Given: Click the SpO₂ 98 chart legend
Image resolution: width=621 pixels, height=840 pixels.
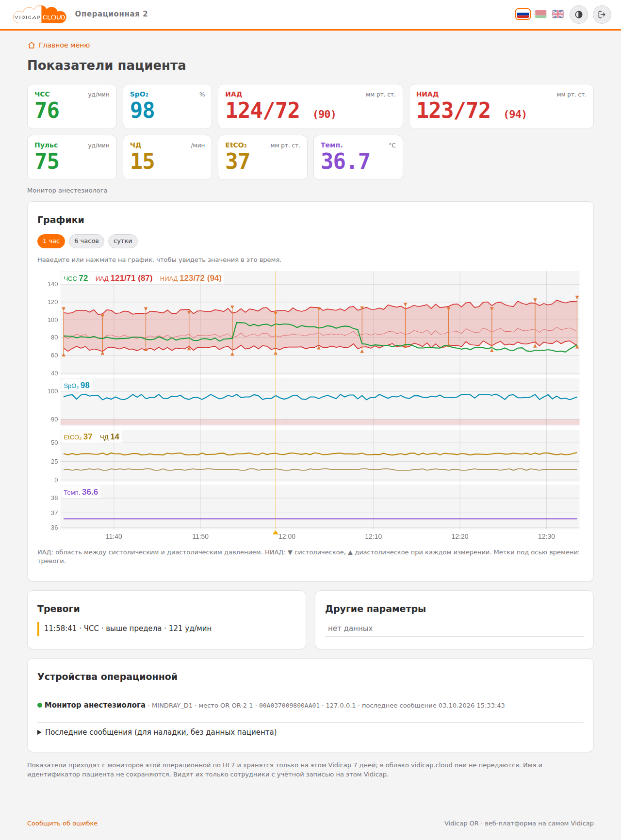Looking at the screenshot, I should (77, 386).
